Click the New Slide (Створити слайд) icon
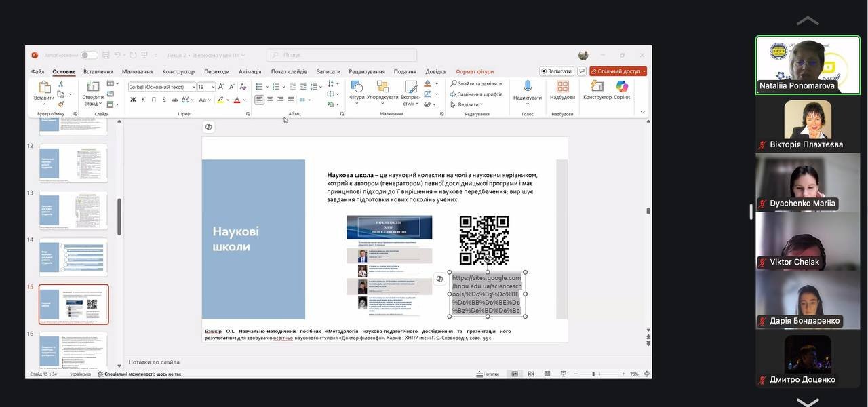This screenshot has height=407, width=868. 93,87
